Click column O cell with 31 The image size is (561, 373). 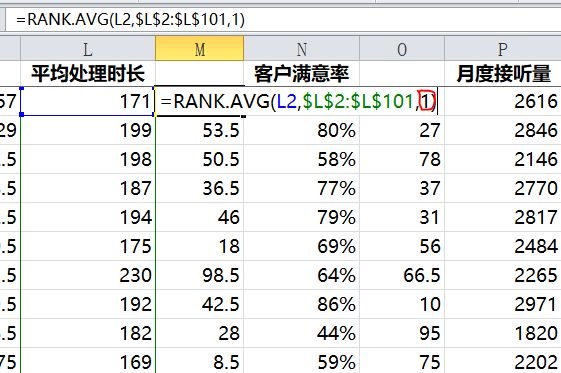pyautogui.click(x=402, y=217)
